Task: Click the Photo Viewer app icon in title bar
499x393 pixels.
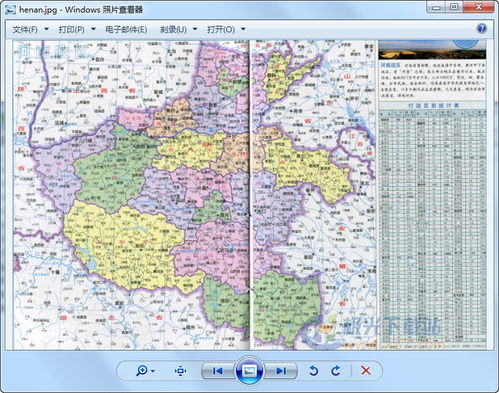Action: (10, 9)
